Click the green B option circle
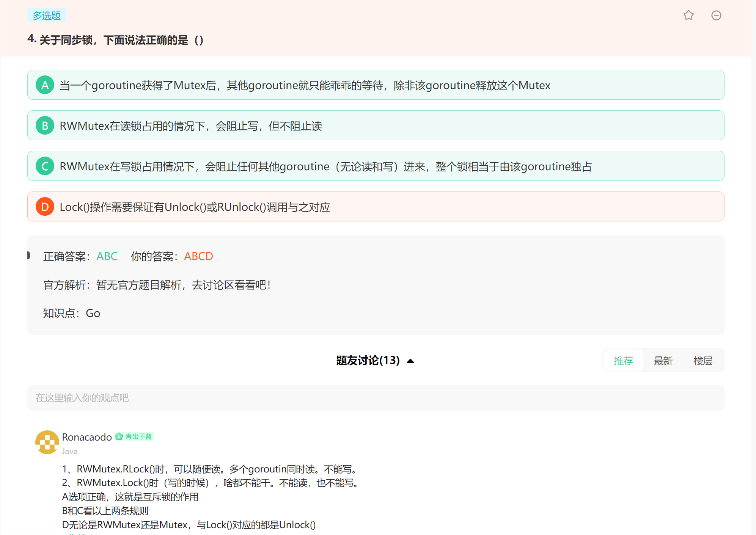 pyautogui.click(x=45, y=126)
